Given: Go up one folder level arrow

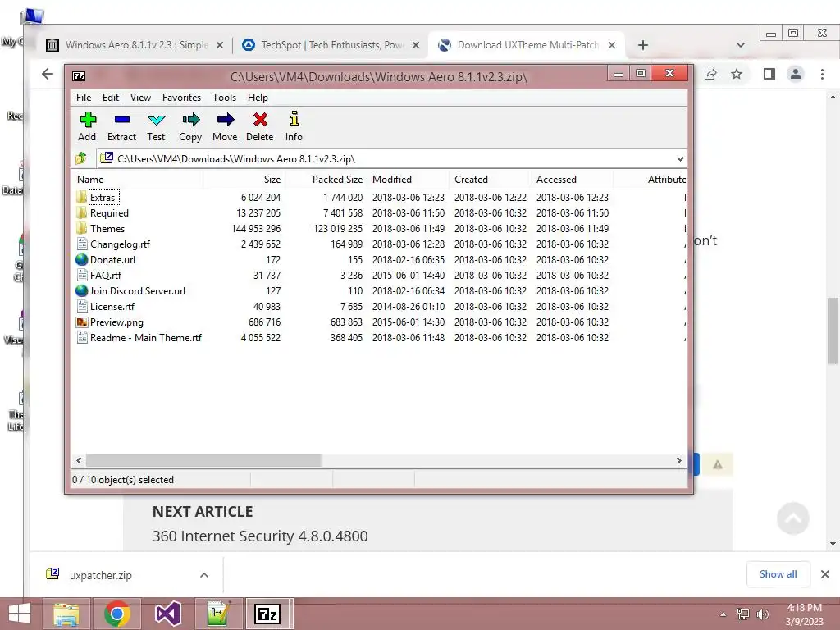Looking at the screenshot, I should [81, 158].
